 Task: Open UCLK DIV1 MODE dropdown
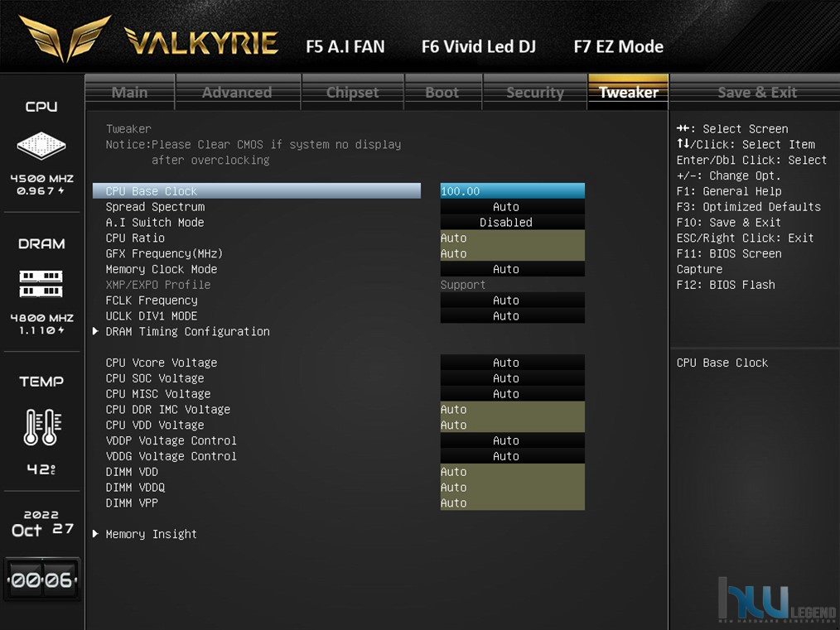point(512,315)
